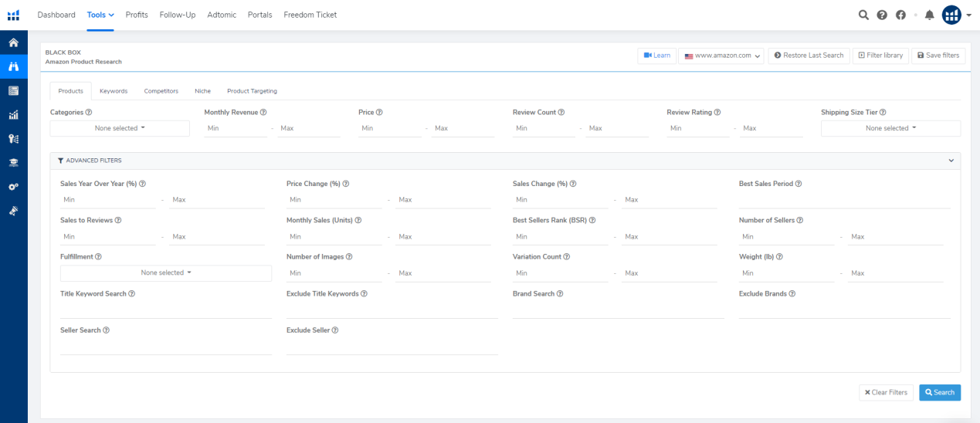This screenshot has height=423, width=980.
Task: Click the Title Keyword Search input field
Action: (165, 310)
